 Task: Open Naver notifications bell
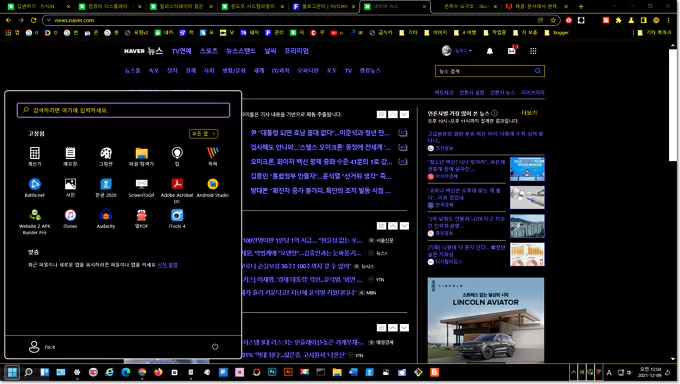pyautogui.click(x=490, y=51)
